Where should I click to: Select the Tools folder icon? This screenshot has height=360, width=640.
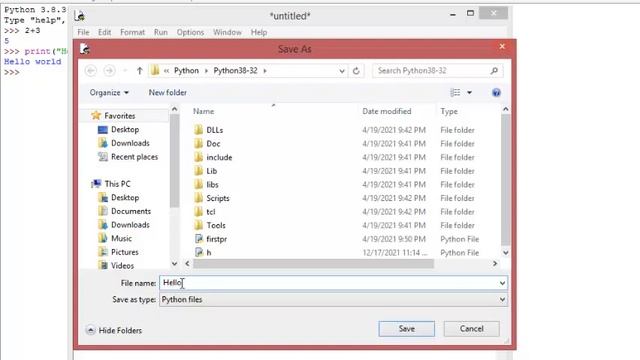pyautogui.click(x=199, y=225)
